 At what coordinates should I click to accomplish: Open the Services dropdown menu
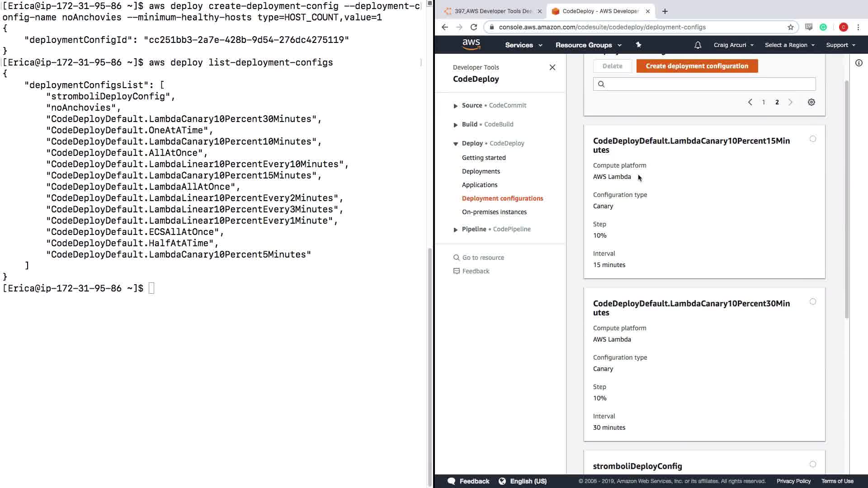pos(523,45)
